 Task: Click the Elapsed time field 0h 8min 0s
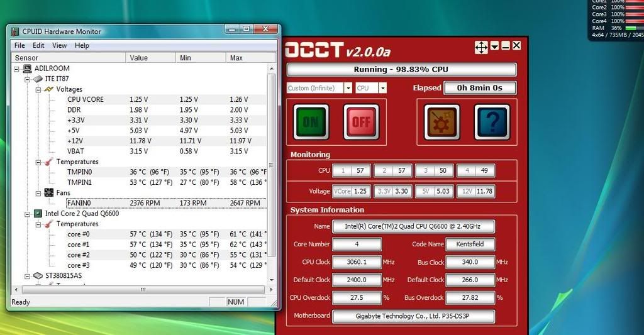(x=480, y=88)
